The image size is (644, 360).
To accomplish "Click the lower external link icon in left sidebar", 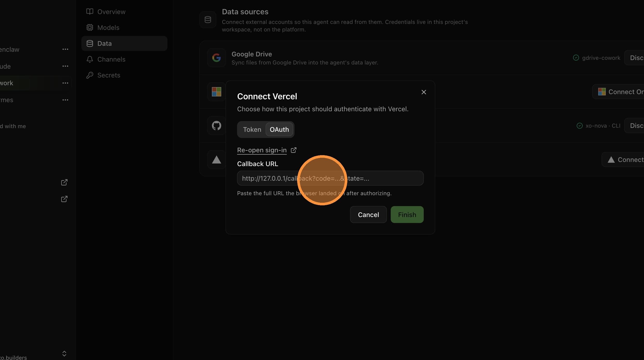I will coord(64,199).
